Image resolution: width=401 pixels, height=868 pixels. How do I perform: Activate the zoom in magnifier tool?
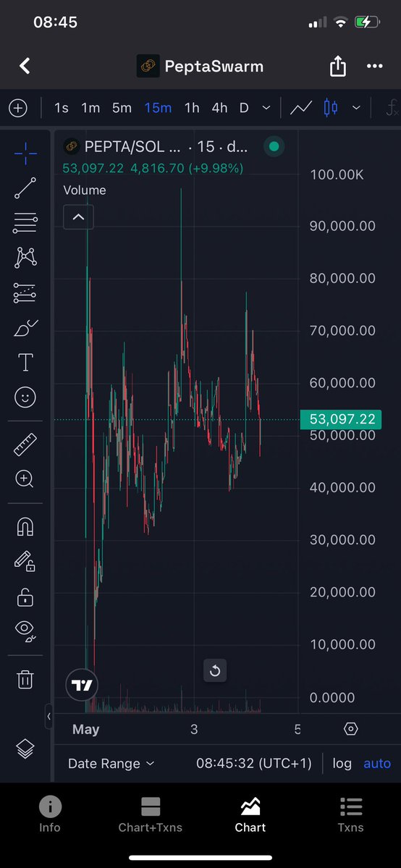25,479
